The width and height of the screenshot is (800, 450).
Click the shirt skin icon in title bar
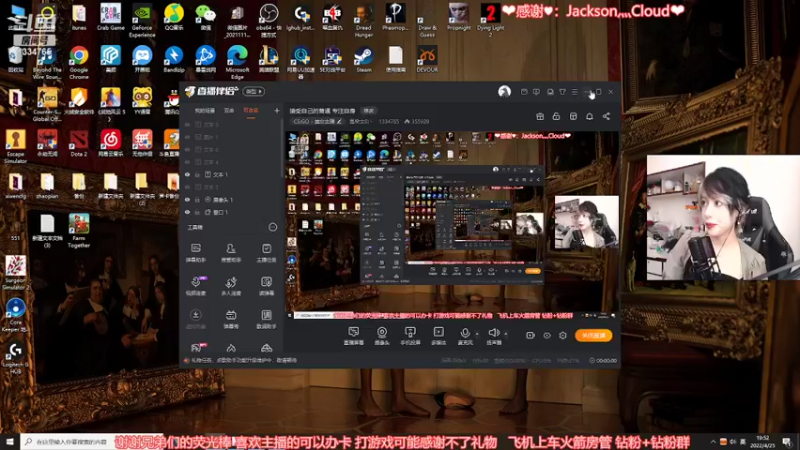point(562,92)
